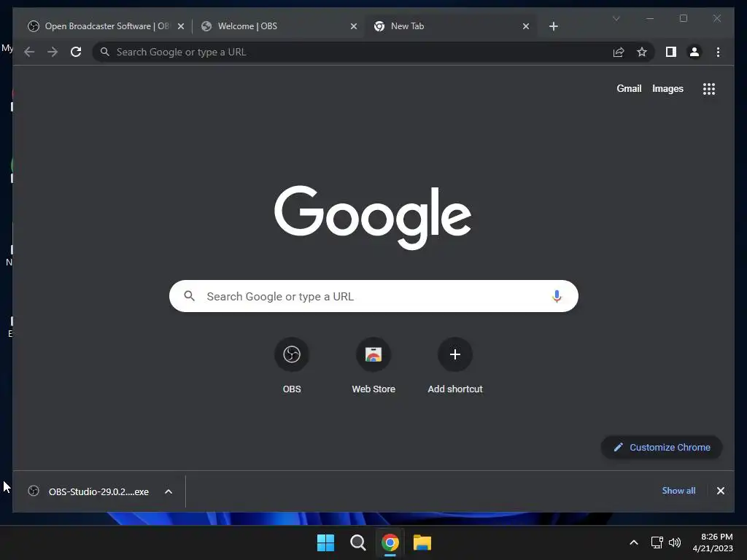The height and width of the screenshot is (560, 747).
Task: Close the downloads bar
Action: pyautogui.click(x=720, y=491)
